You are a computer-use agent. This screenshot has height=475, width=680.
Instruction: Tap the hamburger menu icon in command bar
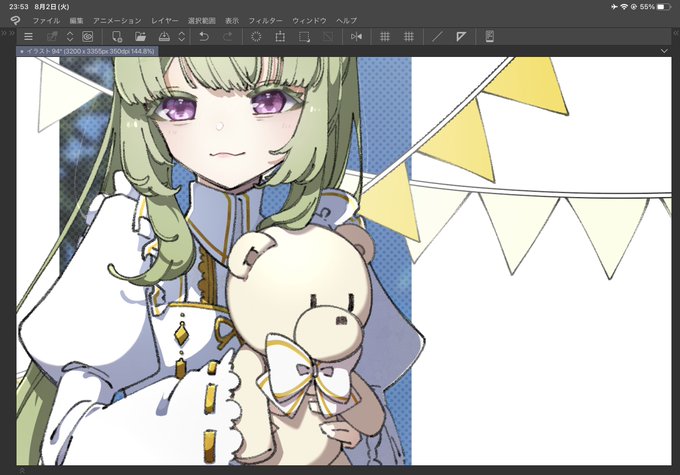[x=28, y=37]
